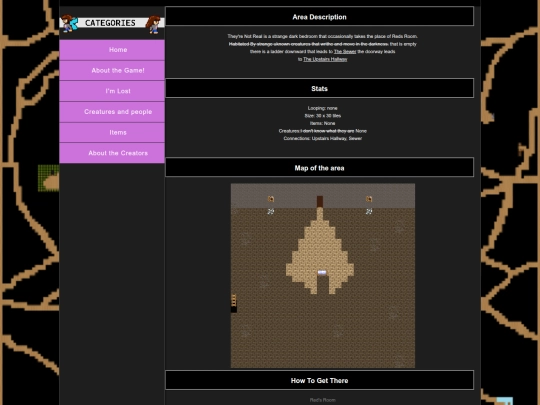Click the brown-haired character sprite in Categories banner
Viewport: 540px width, 405px height.
click(x=154, y=24)
